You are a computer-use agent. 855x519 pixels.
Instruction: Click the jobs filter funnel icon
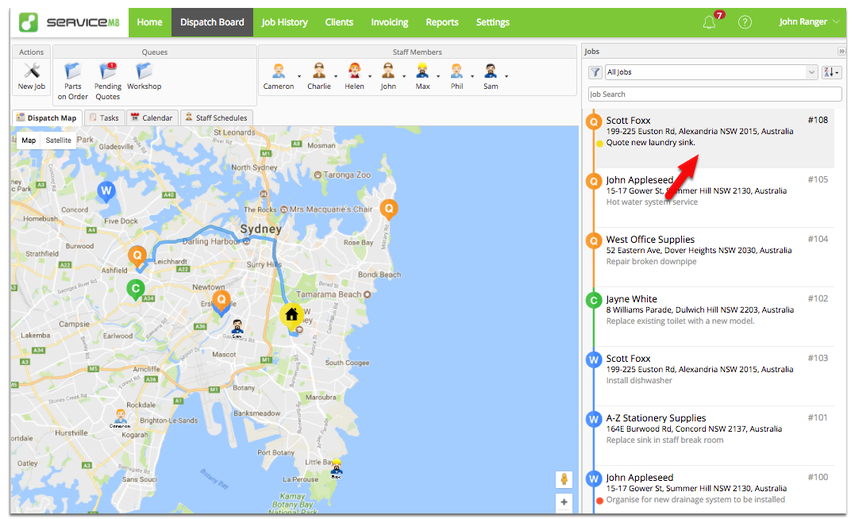[x=595, y=72]
